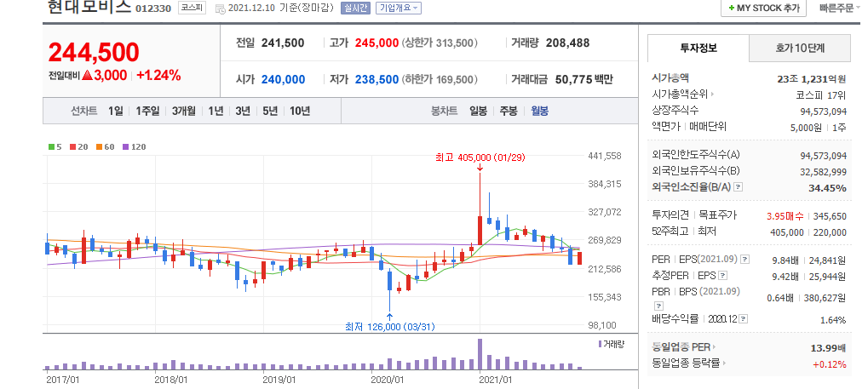Switch candlestick chart to 주봉
Screen dimensions: 868x389
click(509, 111)
